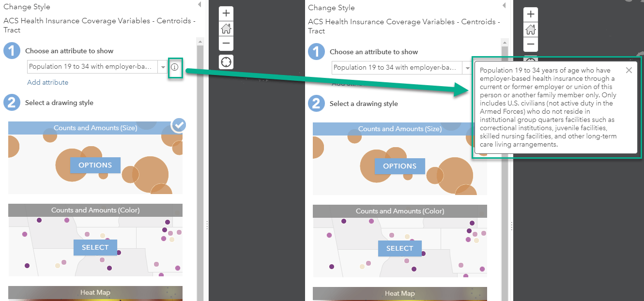Click SELECT on Counts and Amounts (Color)
644x301 pixels.
pyautogui.click(x=95, y=247)
